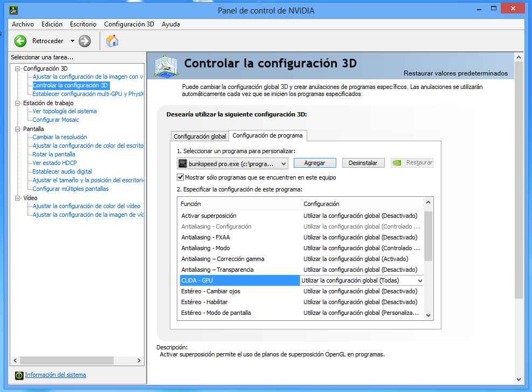Open Cambiar la resolución task
The image size is (532, 392).
(x=60, y=137)
